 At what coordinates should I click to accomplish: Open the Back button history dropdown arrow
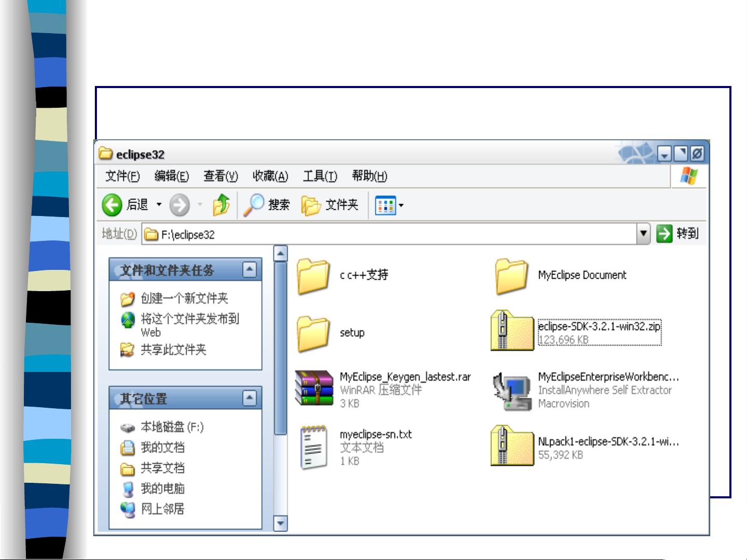(159, 205)
